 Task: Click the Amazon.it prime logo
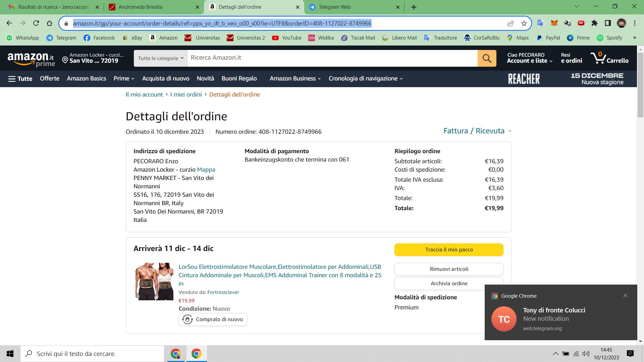[31, 59]
